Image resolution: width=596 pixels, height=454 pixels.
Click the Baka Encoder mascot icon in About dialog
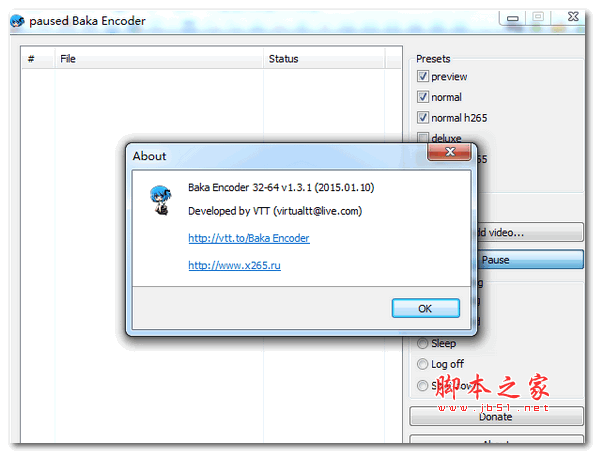pos(160,200)
